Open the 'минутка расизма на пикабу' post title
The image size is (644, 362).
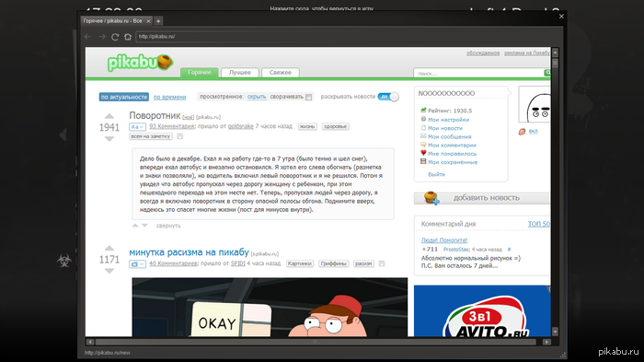click(189, 251)
